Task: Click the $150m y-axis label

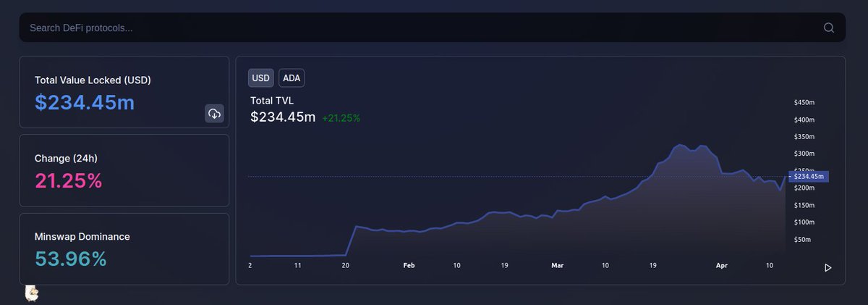Action: [x=804, y=206]
